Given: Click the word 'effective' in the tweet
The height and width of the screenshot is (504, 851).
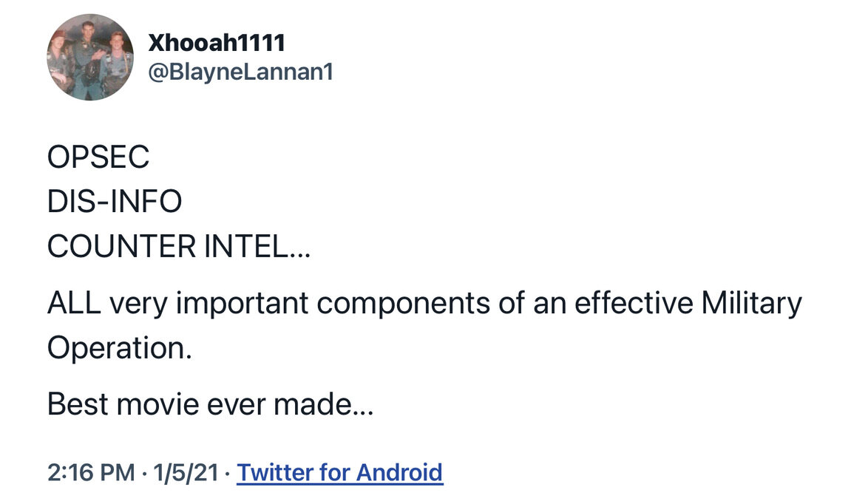Looking at the screenshot, I should tap(634, 303).
